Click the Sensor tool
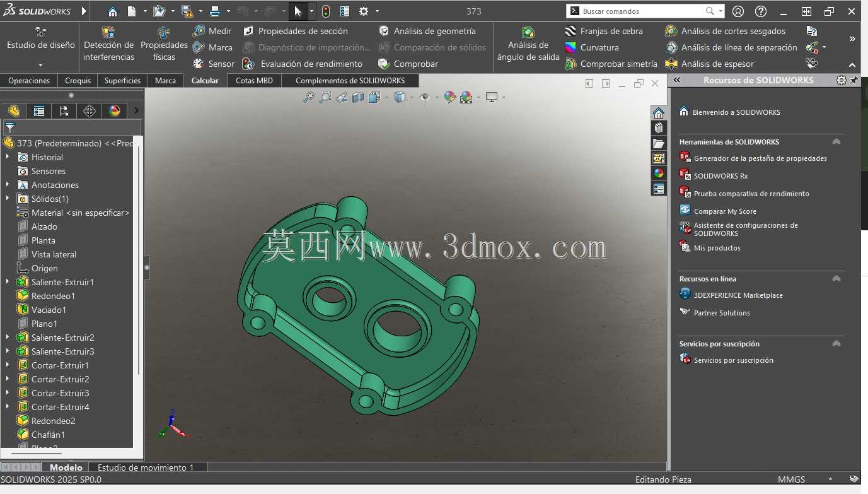868x494 pixels. (x=214, y=64)
